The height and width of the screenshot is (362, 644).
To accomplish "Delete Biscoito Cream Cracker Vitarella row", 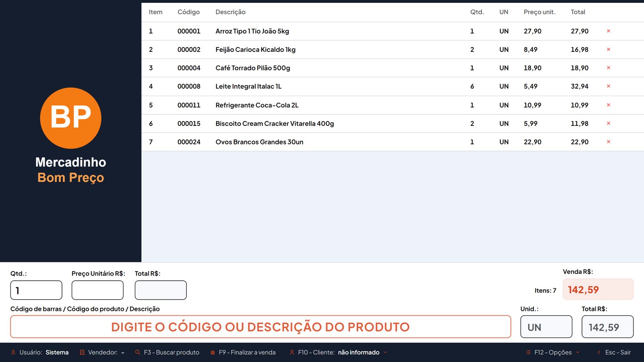I will [608, 123].
